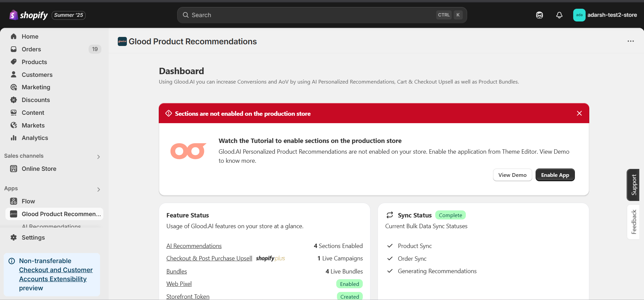The image size is (644, 300).
Task: Click the warning diamond icon in banner
Action: click(169, 113)
